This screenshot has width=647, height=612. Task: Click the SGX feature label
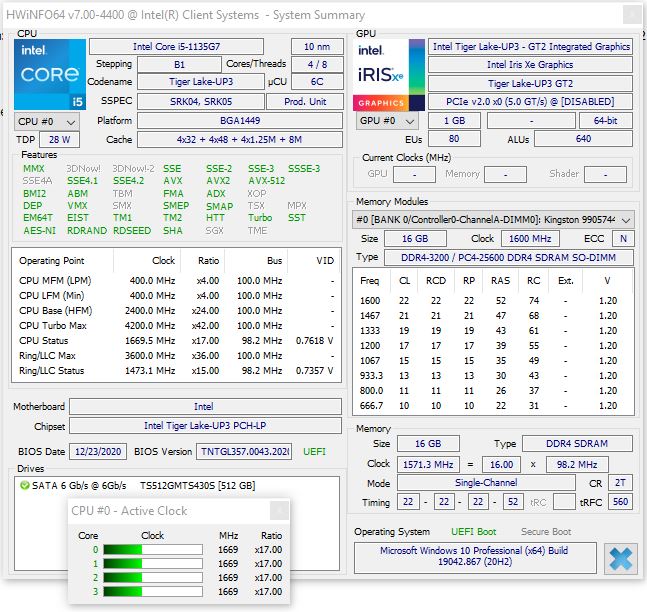pyautogui.click(x=215, y=230)
